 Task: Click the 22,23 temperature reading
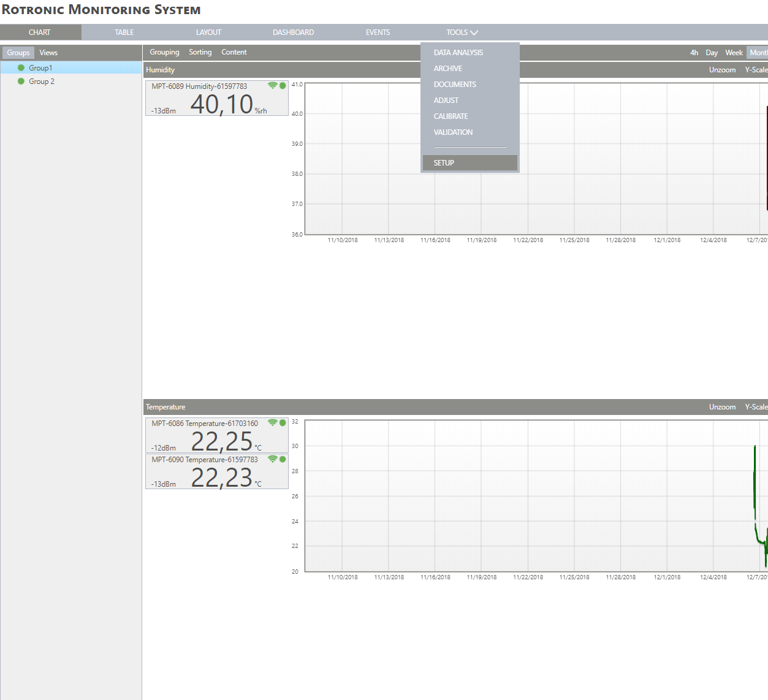pyautogui.click(x=222, y=477)
